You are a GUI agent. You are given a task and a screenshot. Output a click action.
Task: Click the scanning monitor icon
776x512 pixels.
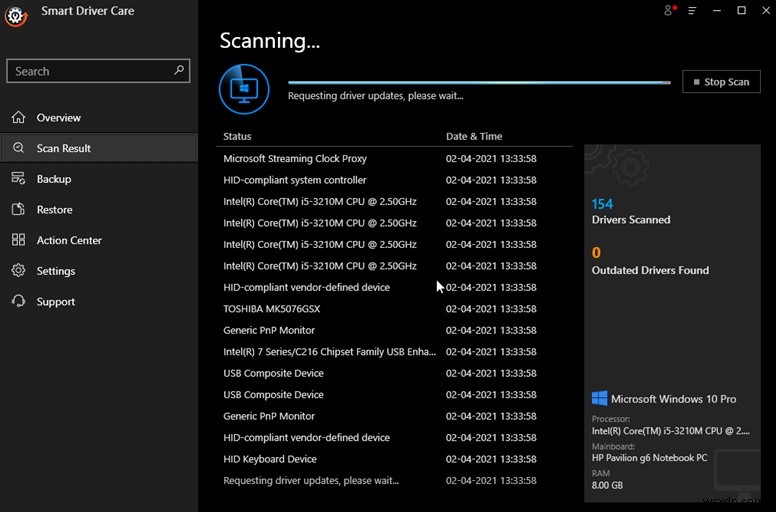[x=244, y=89]
